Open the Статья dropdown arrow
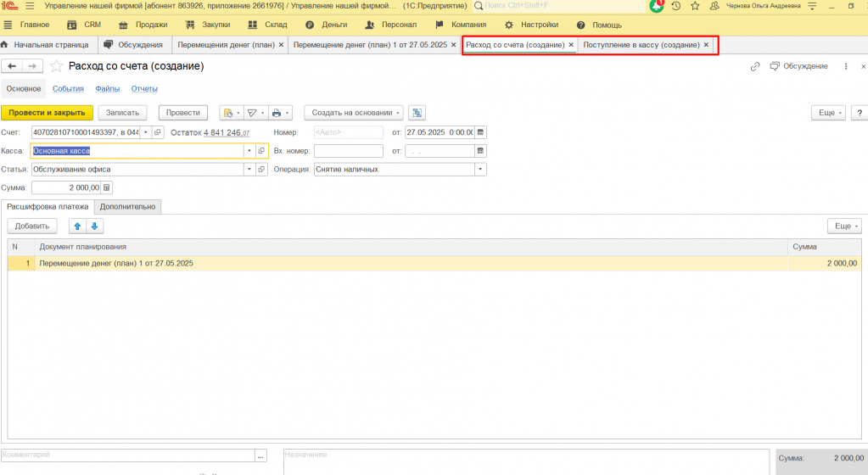This screenshot has width=868, height=475. point(249,170)
